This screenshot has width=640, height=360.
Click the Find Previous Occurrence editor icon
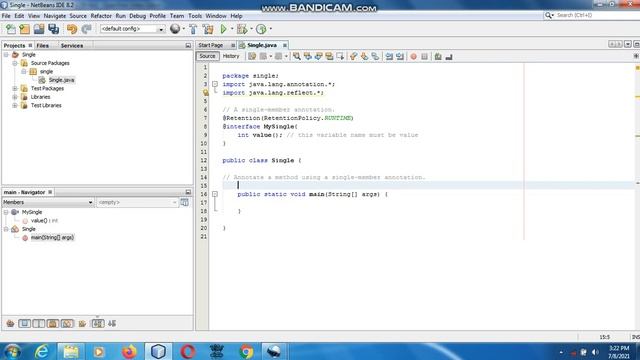pos(308,57)
